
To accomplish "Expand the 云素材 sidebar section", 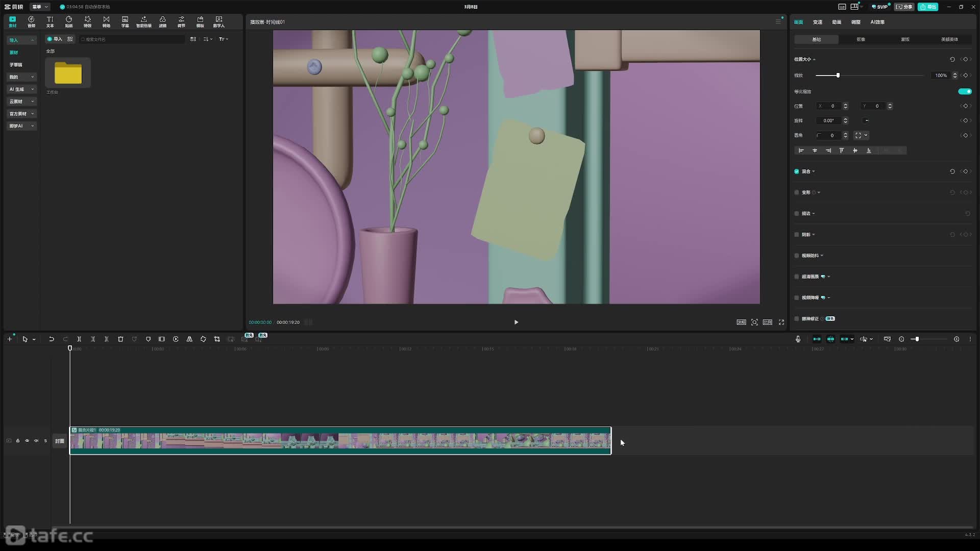I will pyautogui.click(x=21, y=102).
